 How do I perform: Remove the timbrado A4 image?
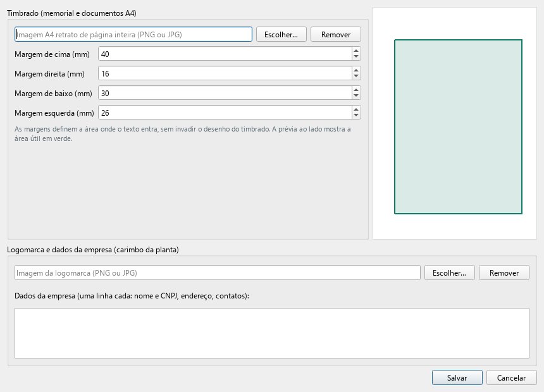(336, 34)
